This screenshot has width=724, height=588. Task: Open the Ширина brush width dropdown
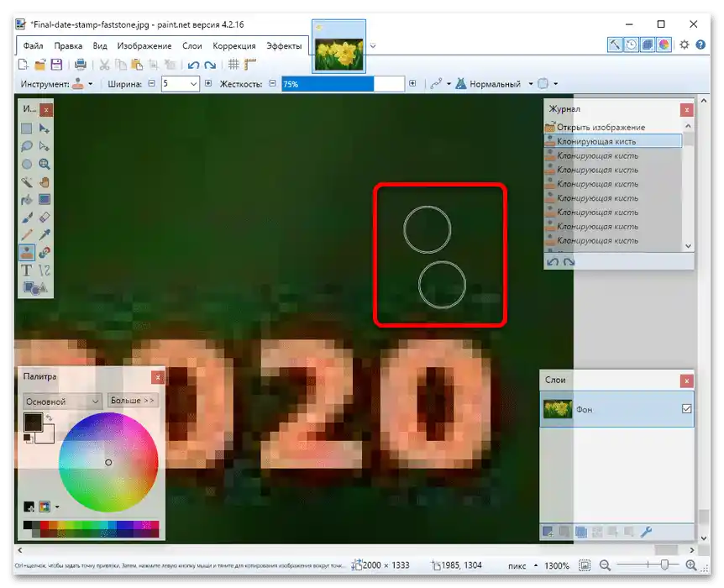click(x=194, y=84)
